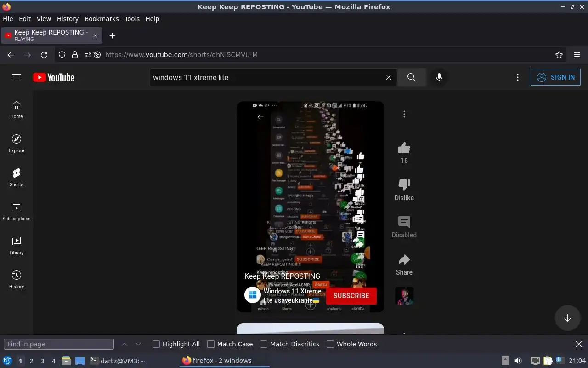Open the desktop start menu icon

(7, 361)
